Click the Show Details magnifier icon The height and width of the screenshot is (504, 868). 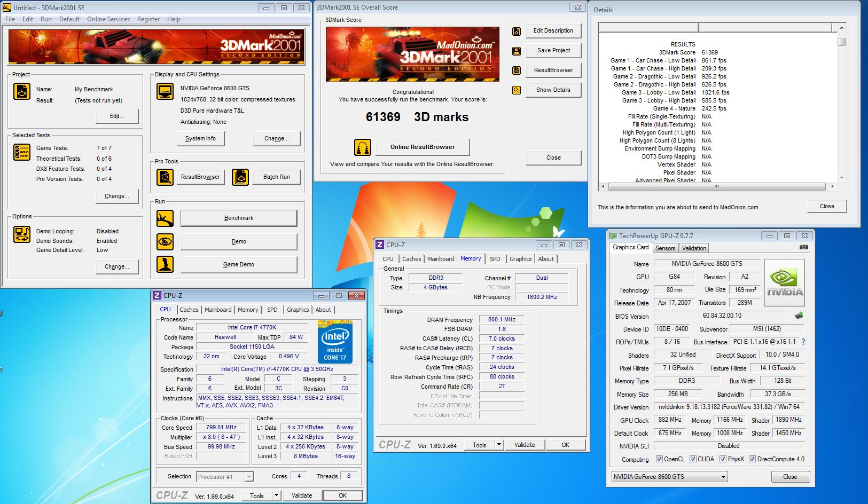(517, 90)
